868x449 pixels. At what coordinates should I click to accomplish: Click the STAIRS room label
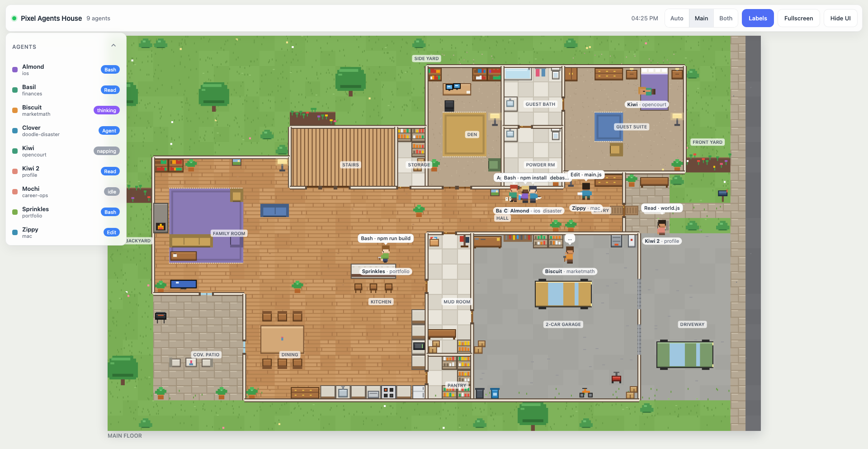(x=350, y=165)
